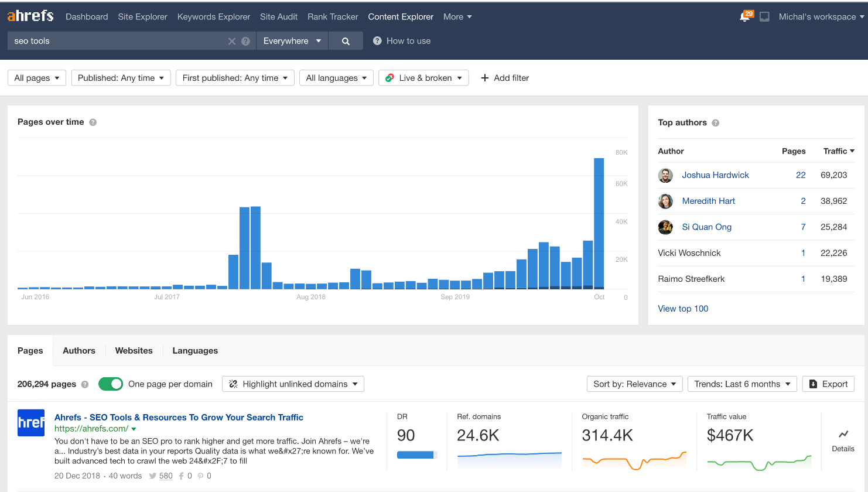Toggle One page per domain switch
The height and width of the screenshot is (492, 868).
tap(111, 384)
